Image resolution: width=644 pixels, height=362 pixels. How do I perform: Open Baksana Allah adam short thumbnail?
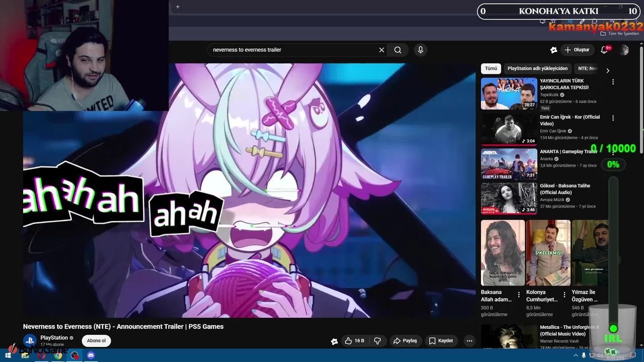pos(503,253)
